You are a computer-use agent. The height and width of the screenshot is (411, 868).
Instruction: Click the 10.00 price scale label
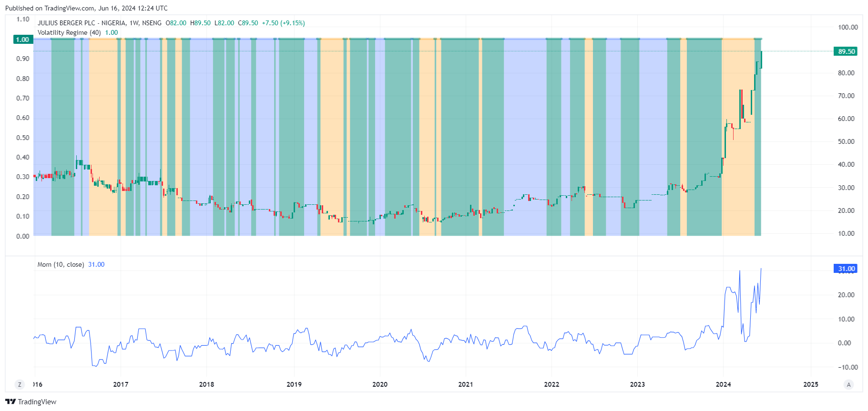pos(847,233)
